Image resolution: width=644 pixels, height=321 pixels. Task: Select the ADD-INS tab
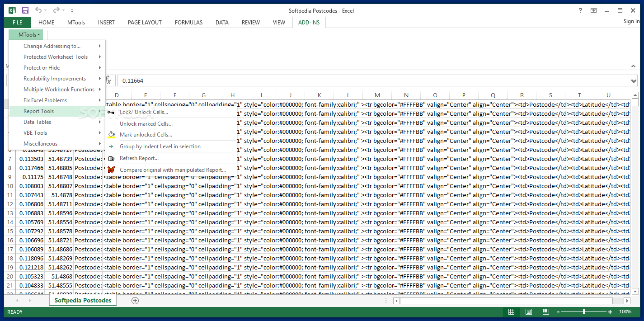(309, 22)
